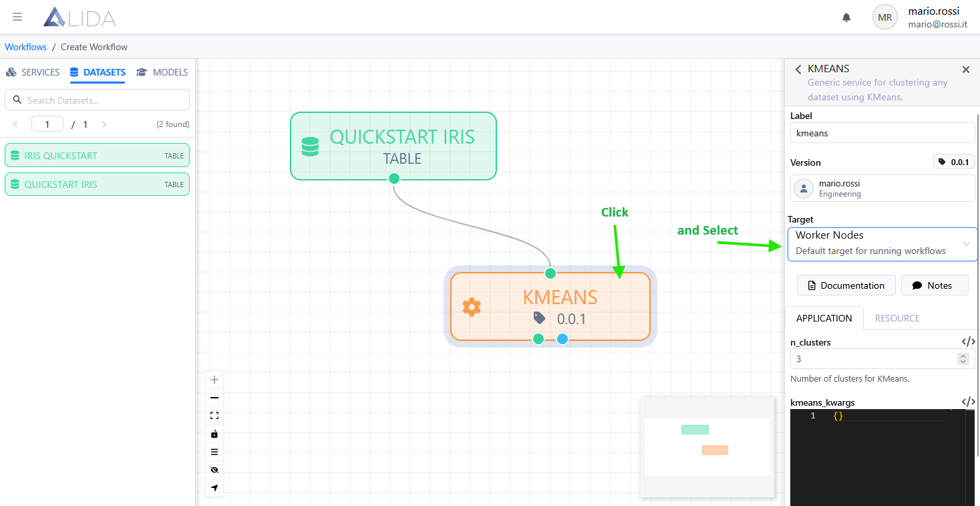Click into kmeans_kwargs code editor
Viewport: 980px width, 506px height.
pyautogui.click(x=882, y=457)
